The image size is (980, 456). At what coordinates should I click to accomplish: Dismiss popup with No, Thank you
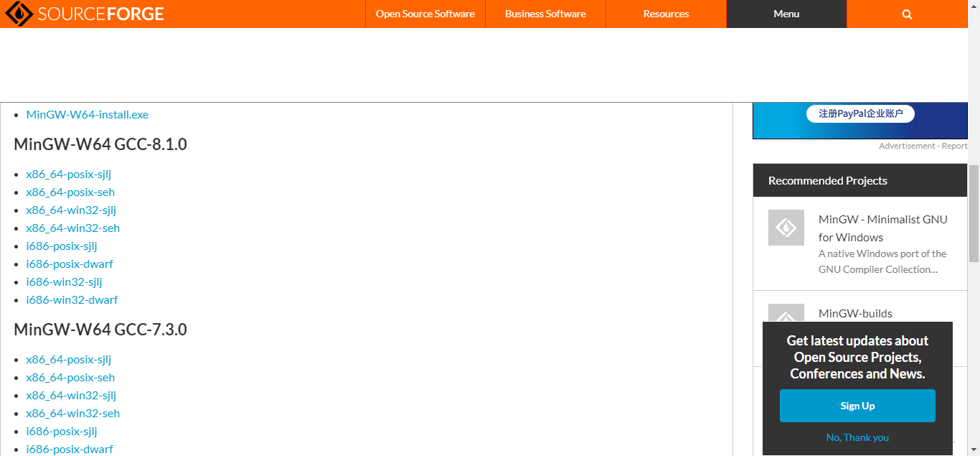click(857, 437)
